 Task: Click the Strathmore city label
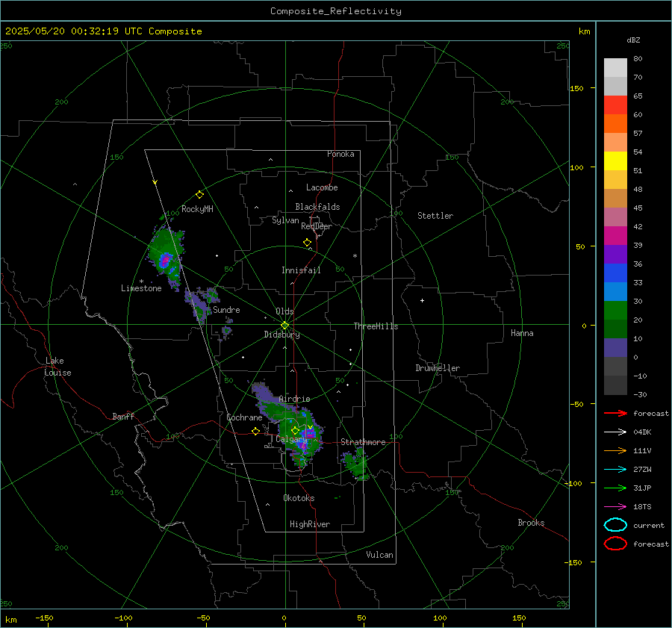[363, 442]
